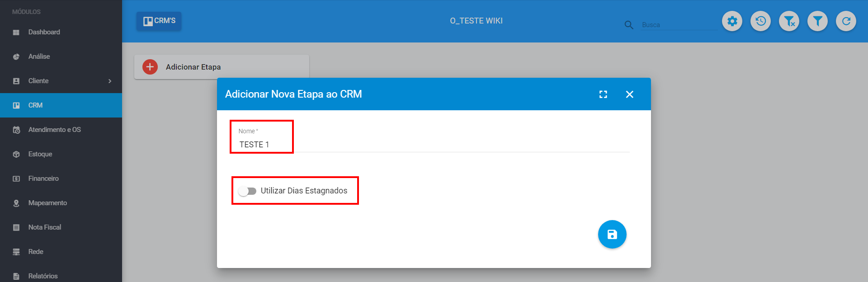Open the filter funnel icon

tap(818, 21)
